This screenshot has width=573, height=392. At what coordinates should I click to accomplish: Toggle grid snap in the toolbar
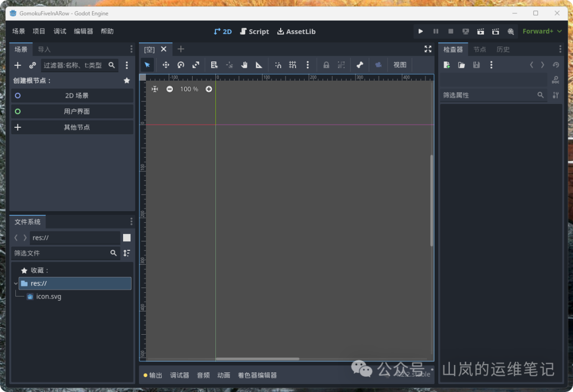292,65
